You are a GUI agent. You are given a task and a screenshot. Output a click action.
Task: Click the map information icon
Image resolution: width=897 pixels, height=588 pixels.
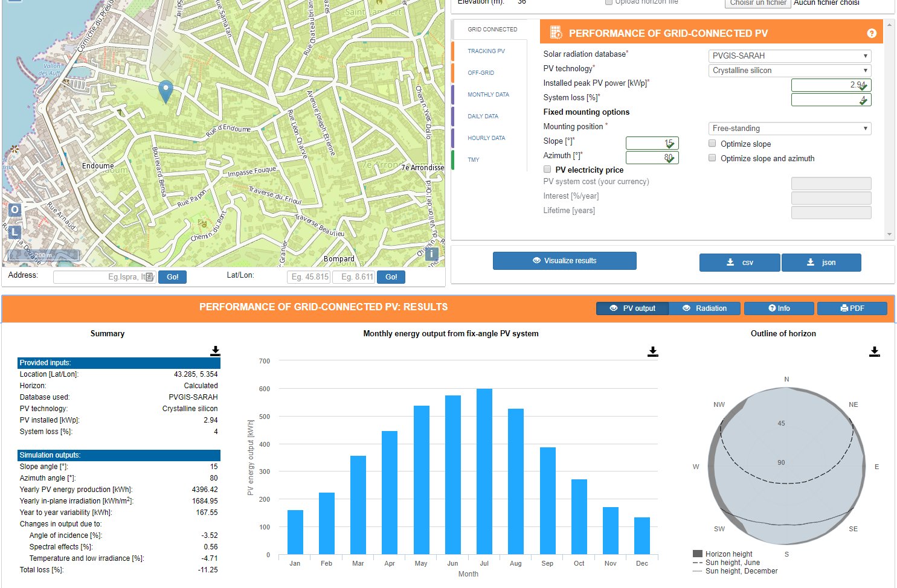click(x=431, y=254)
